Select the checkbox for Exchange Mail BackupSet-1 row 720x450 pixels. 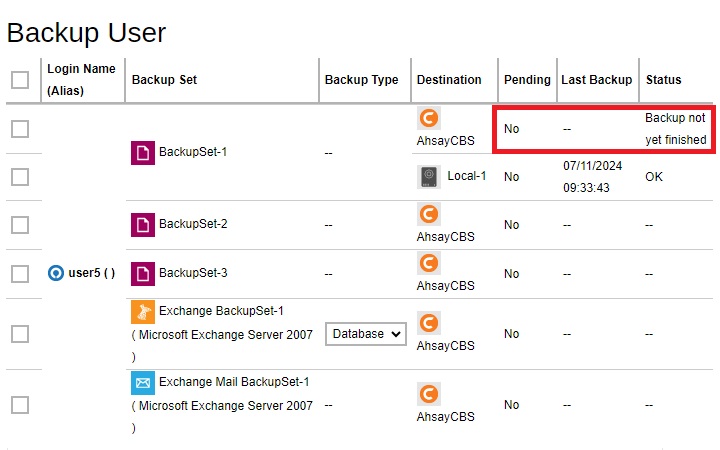click(20, 405)
